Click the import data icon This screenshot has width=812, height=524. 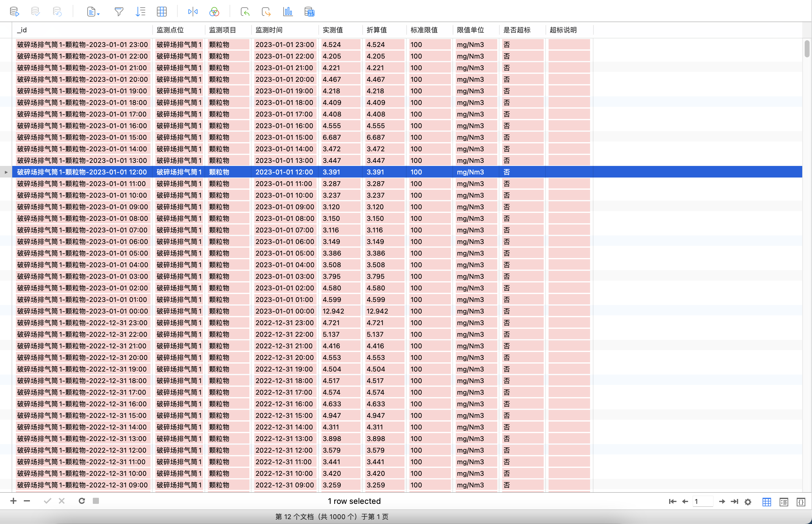pos(245,12)
